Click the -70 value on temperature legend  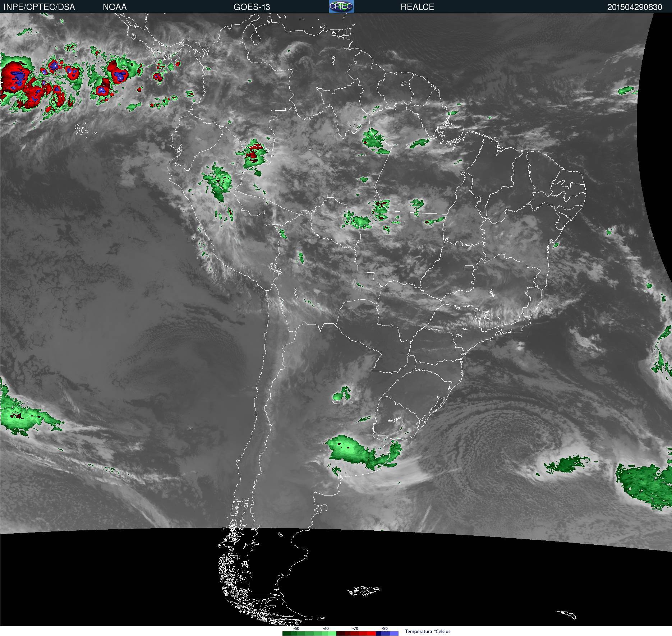point(355,628)
